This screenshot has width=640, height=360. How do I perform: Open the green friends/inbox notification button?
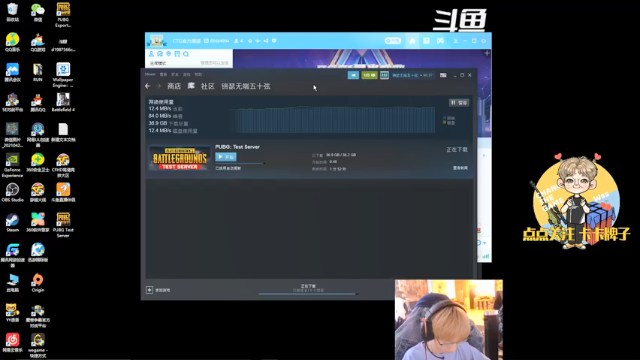click(369, 75)
